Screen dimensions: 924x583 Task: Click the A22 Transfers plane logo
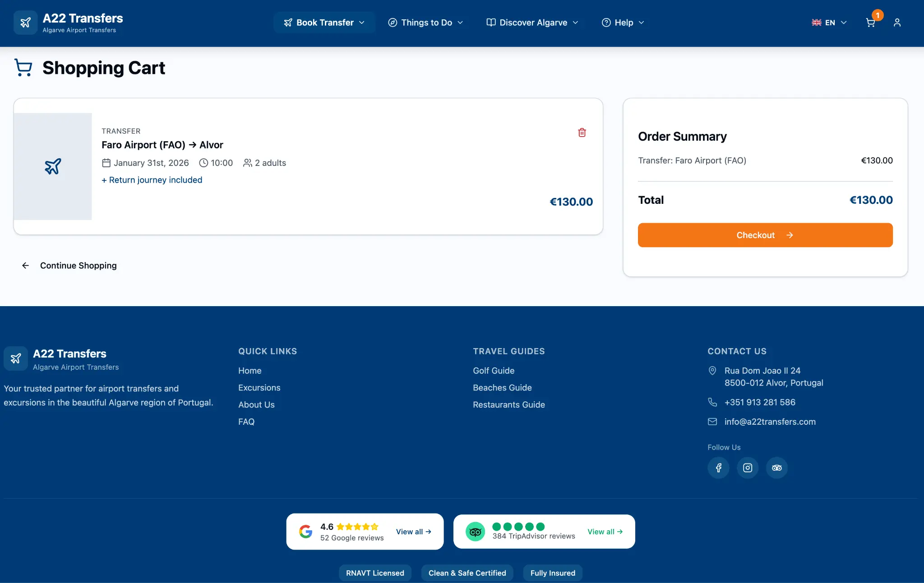coord(25,22)
